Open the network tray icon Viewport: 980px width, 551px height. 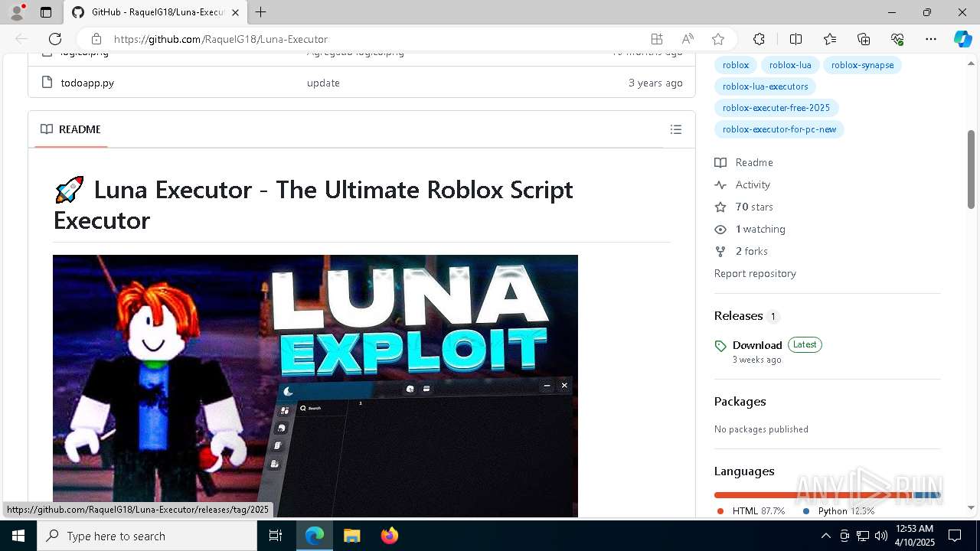click(x=863, y=536)
